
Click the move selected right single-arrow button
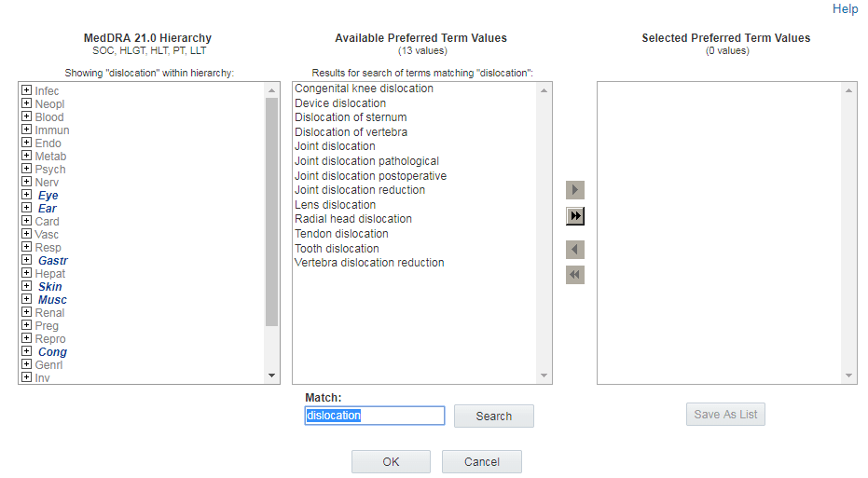(x=575, y=190)
